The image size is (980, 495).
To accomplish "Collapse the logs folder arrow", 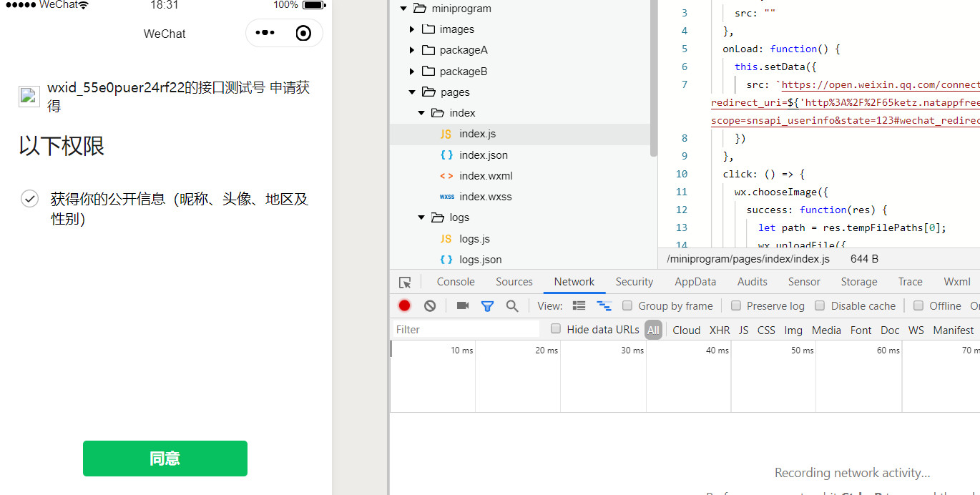I will click(x=421, y=217).
